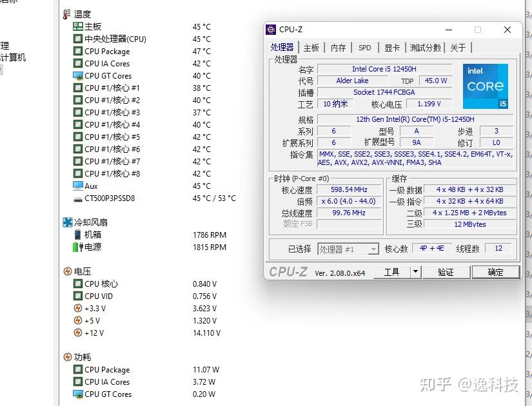
Task: Click the 1786 RPM chassis fan value
Action: coord(210,235)
